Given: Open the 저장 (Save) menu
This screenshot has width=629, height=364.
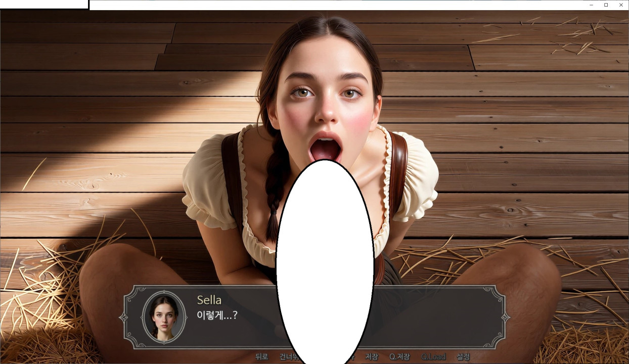Looking at the screenshot, I should coord(372,356).
